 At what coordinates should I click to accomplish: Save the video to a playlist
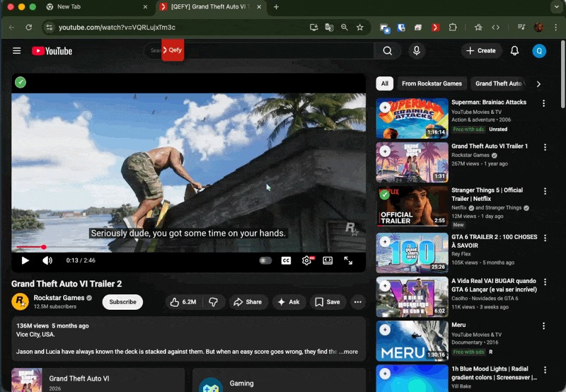(x=328, y=302)
